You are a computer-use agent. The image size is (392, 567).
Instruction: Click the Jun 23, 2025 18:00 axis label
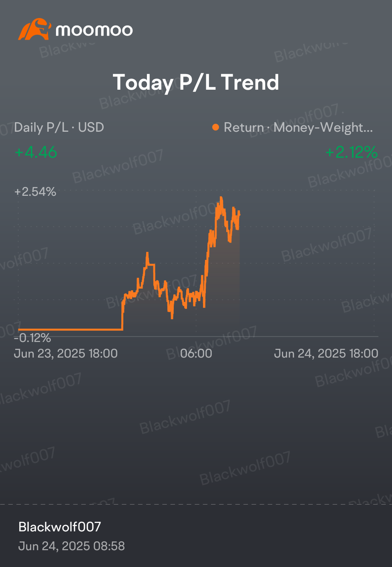coord(66,354)
